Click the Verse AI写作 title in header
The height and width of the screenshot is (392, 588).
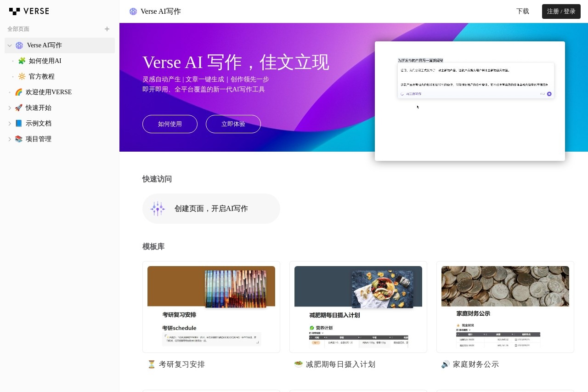161,11
